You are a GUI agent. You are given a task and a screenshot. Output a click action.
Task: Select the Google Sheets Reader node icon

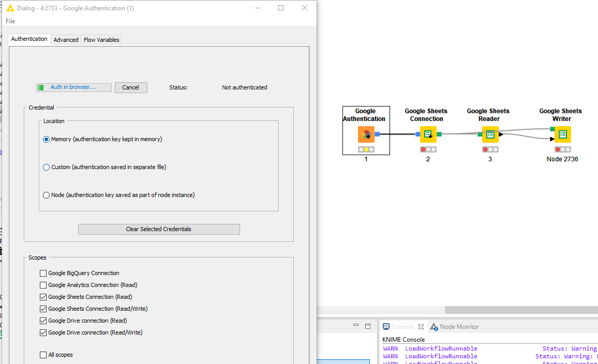(490, 134)
